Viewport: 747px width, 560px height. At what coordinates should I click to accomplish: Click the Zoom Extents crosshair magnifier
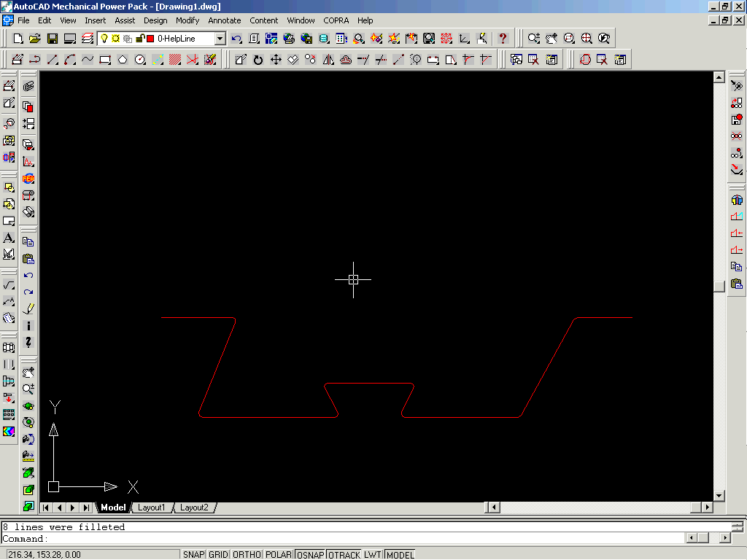587,39
